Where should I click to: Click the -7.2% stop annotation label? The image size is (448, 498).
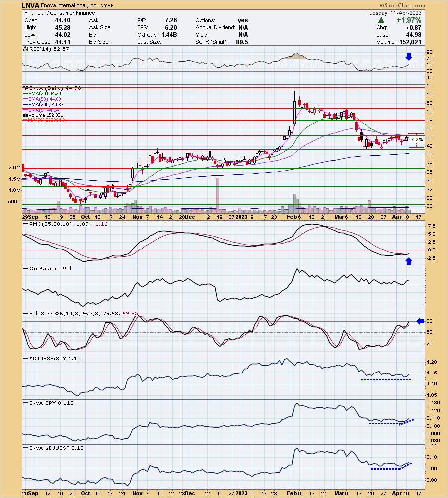[416, 140]
